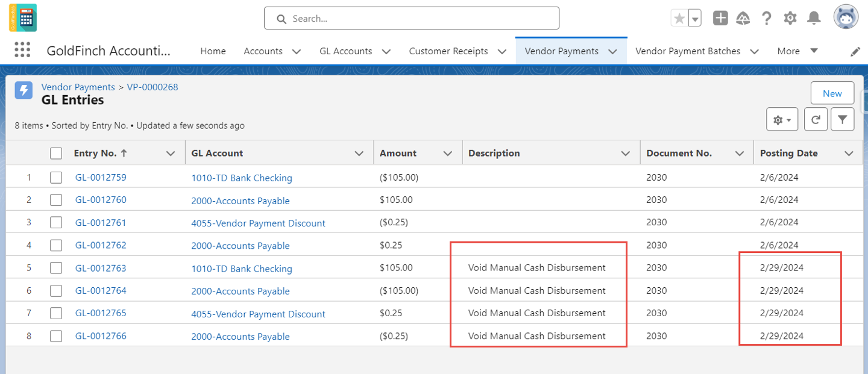The image size is (868, 374).
Task: Open 1010-TD Bank Checking in row 5
Action: [242, 269]
